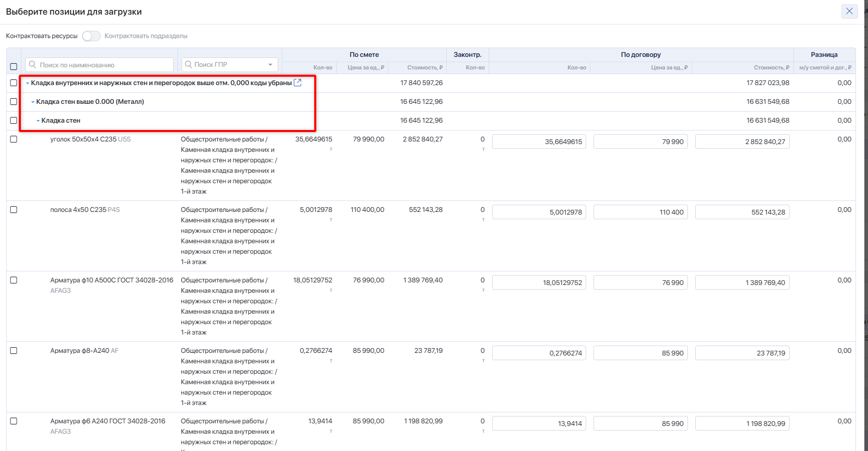Viewport: 868px width, 451px height.
Task: Click 'По смете' column group header
Action: coord(364,55)
